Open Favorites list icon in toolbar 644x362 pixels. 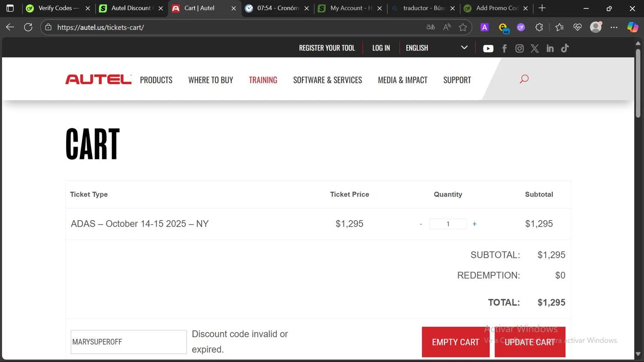(x=559, y=27)
